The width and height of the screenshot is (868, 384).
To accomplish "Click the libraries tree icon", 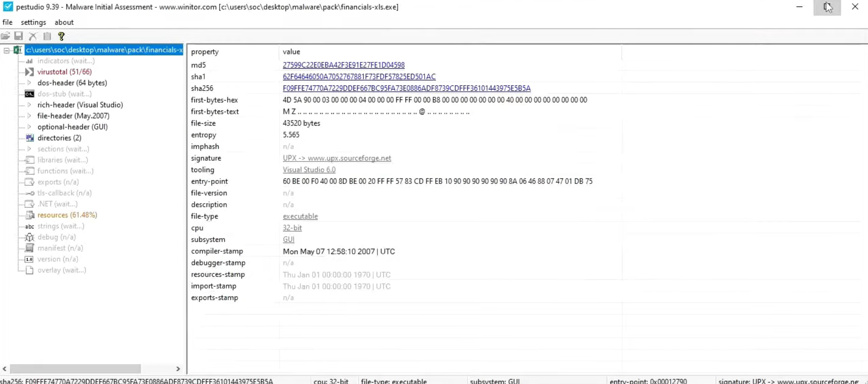I will [x=29, y=160].
